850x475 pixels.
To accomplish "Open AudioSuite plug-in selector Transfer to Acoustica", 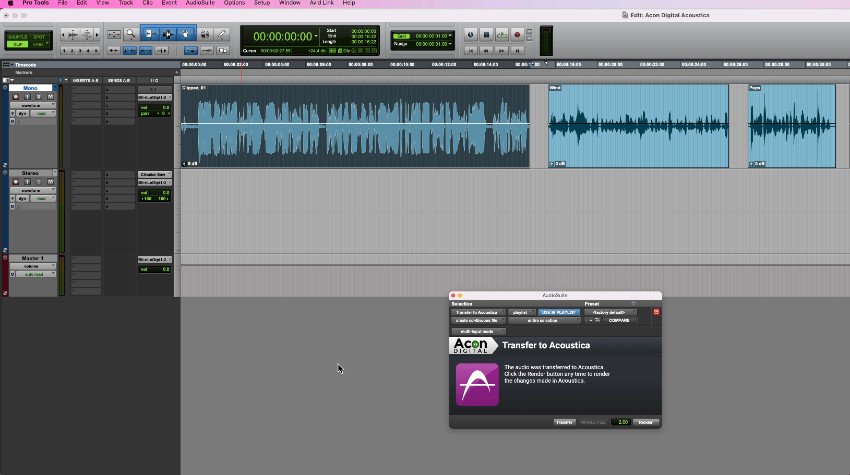I will coord(478,312).
